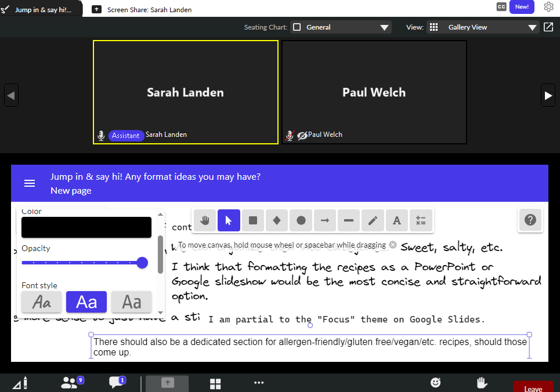The image size is (560, 392).
Task: Select the straight line tool
Action: point(349,220)
